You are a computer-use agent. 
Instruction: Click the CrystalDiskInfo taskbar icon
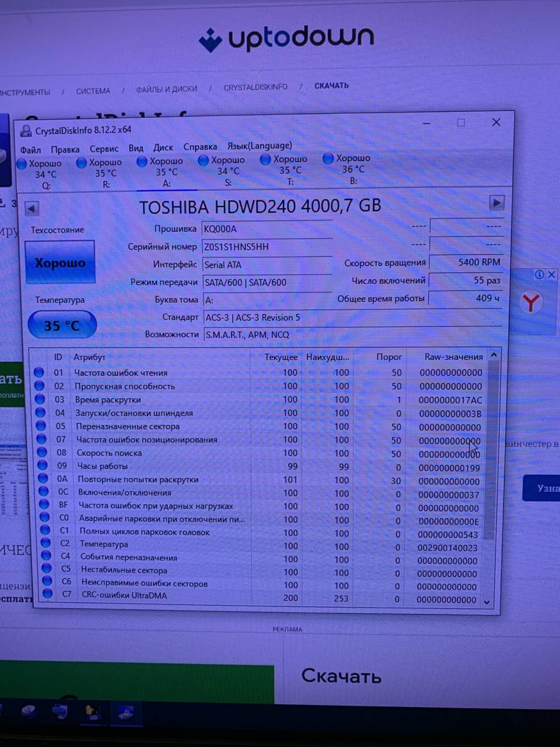tap(126, 713)
